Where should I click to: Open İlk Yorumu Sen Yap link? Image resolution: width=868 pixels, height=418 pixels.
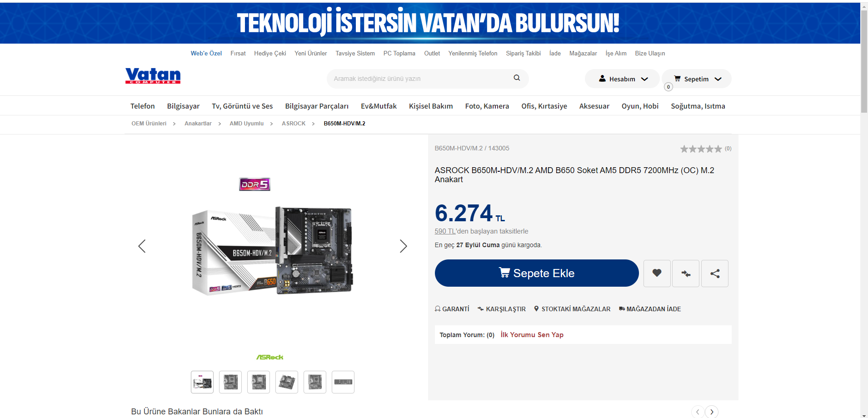pos(532,334)
